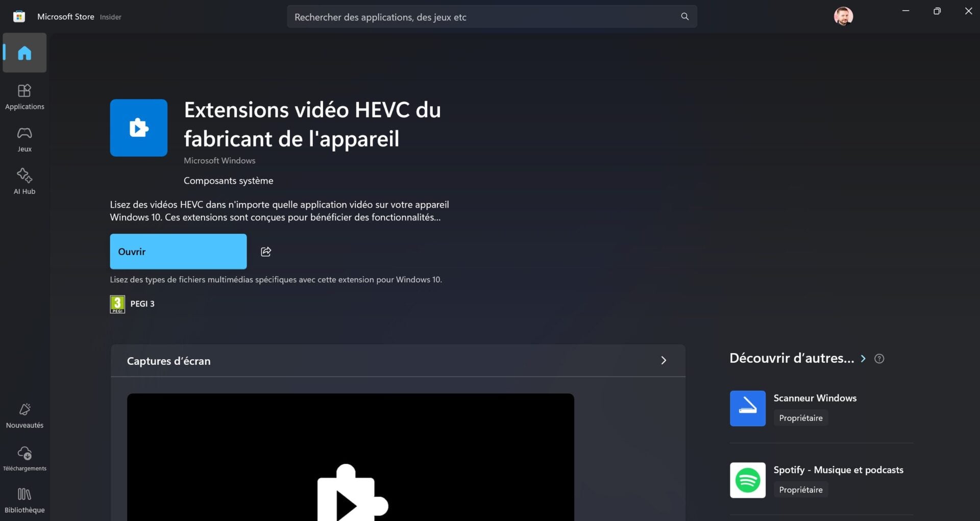Open Bibliothèque library
Screen dimensions: 980x521
24,500
